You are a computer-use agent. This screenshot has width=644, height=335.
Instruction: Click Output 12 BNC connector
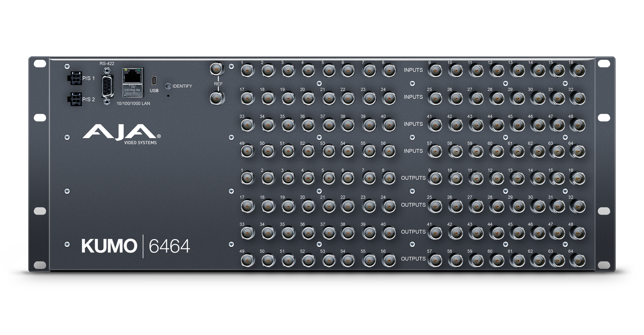click(496, 178)
